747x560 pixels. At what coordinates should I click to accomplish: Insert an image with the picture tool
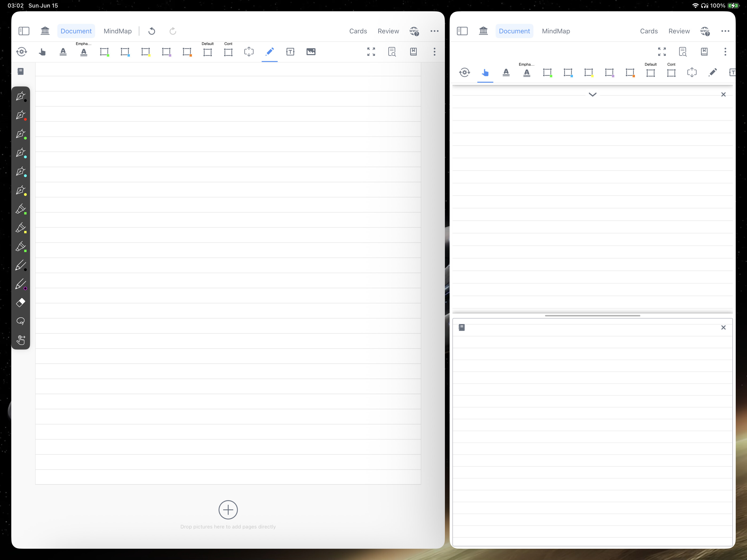point(311,52)
